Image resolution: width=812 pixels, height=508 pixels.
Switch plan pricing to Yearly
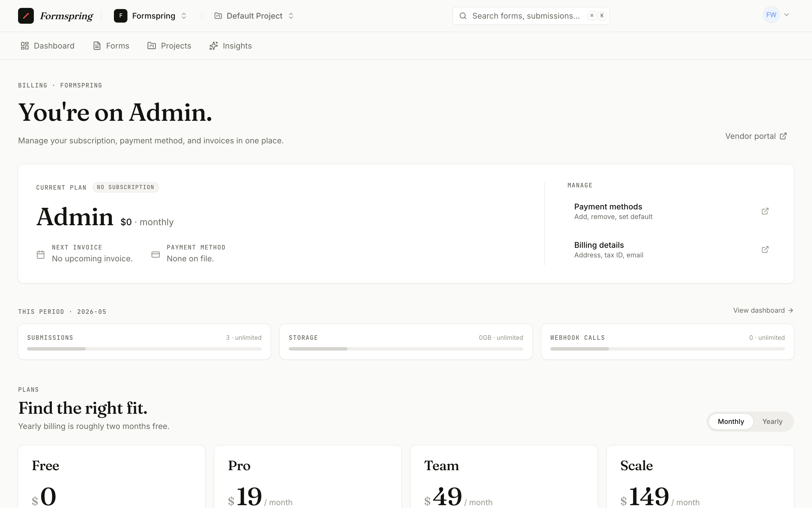[772, 421]
